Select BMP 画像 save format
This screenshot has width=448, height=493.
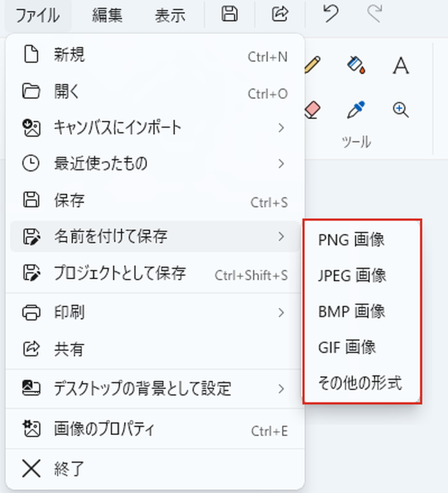(x=362, y=312)
